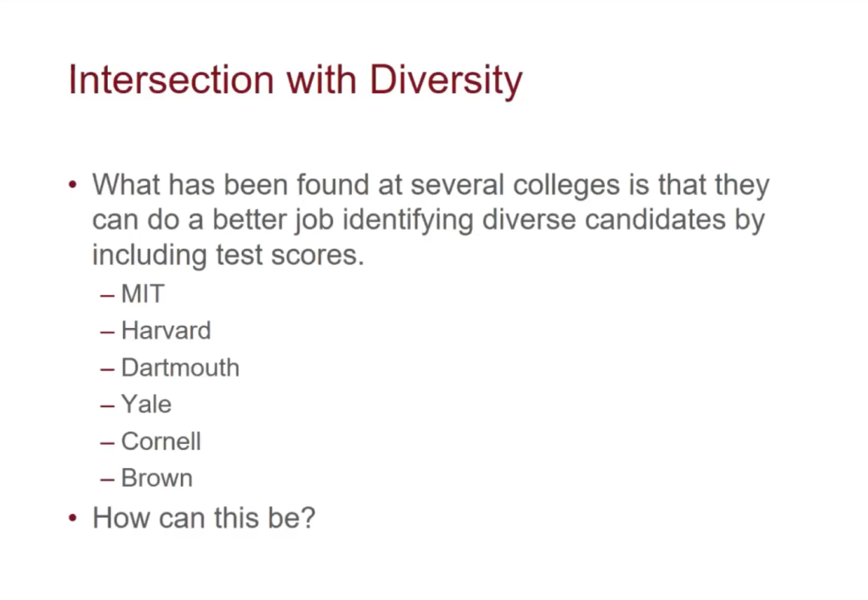Click the word "Diversity" in the title
The width and height of the screenshot is (868, 600).
[x=445, y=81]
